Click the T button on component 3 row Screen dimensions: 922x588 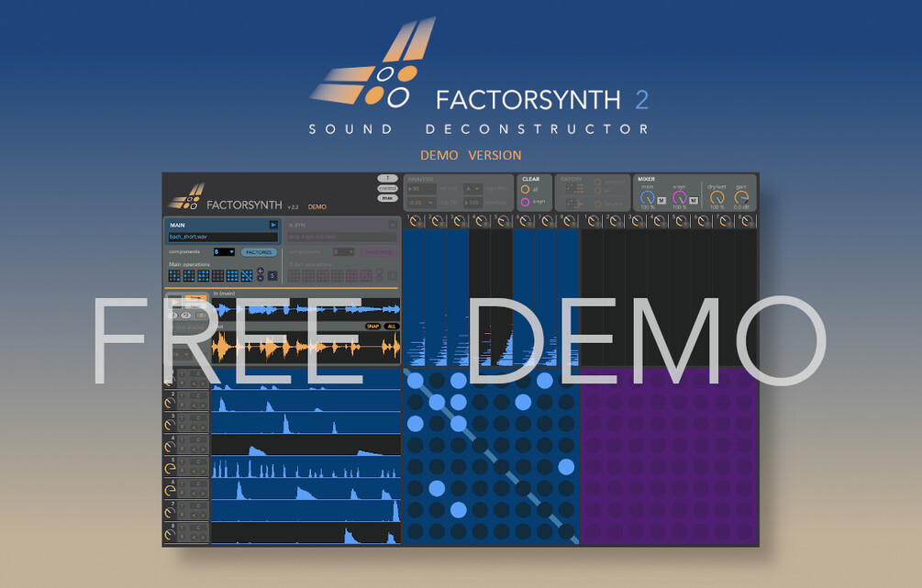[x=183, y=418]
